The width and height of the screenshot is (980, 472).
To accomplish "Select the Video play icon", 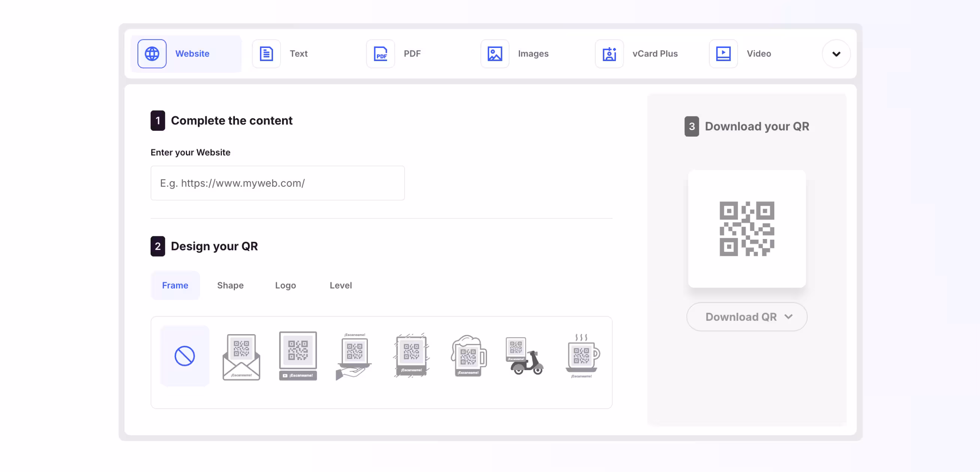I will click(723, 54).
